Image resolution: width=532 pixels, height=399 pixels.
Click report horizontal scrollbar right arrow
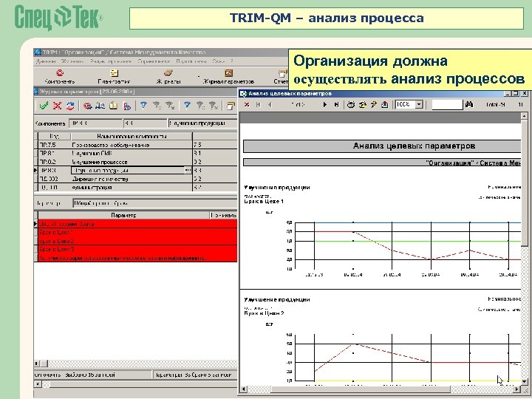pos(516,389)
